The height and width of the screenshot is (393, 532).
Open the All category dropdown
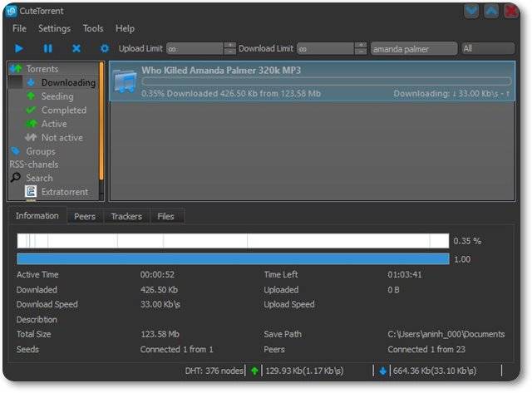[x=488, y=49]
